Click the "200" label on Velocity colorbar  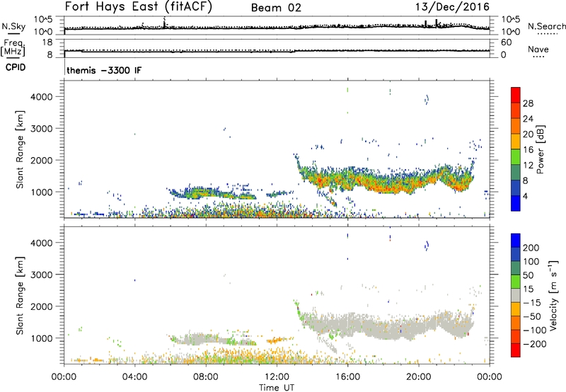click(531, 248)
